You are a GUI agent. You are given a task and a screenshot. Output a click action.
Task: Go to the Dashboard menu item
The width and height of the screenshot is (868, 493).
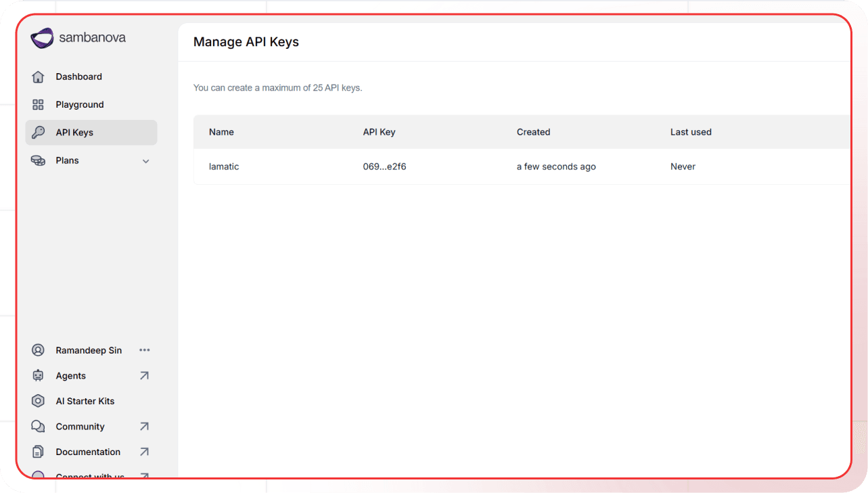[x=78, y=77]
